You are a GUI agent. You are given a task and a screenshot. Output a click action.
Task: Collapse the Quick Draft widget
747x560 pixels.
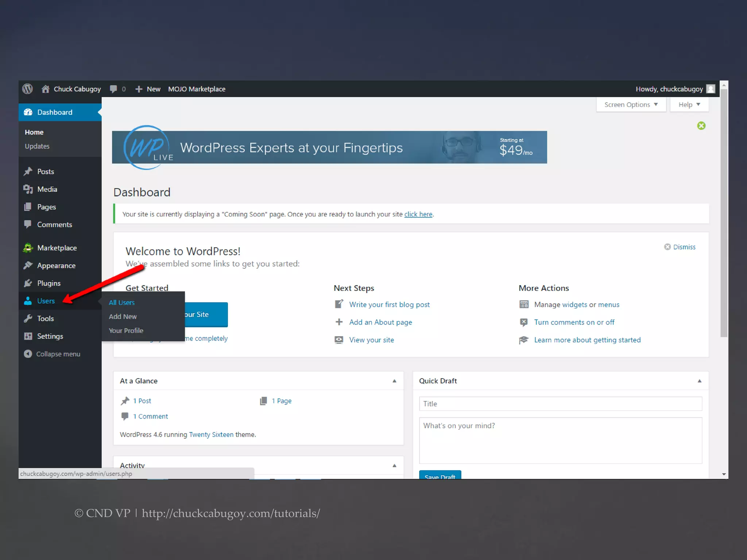700,381
